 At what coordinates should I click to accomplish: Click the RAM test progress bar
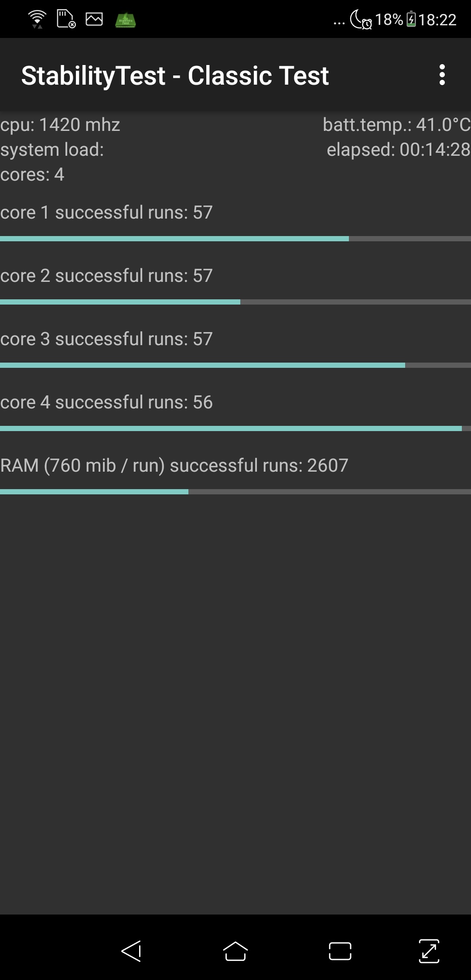(235, 492)
